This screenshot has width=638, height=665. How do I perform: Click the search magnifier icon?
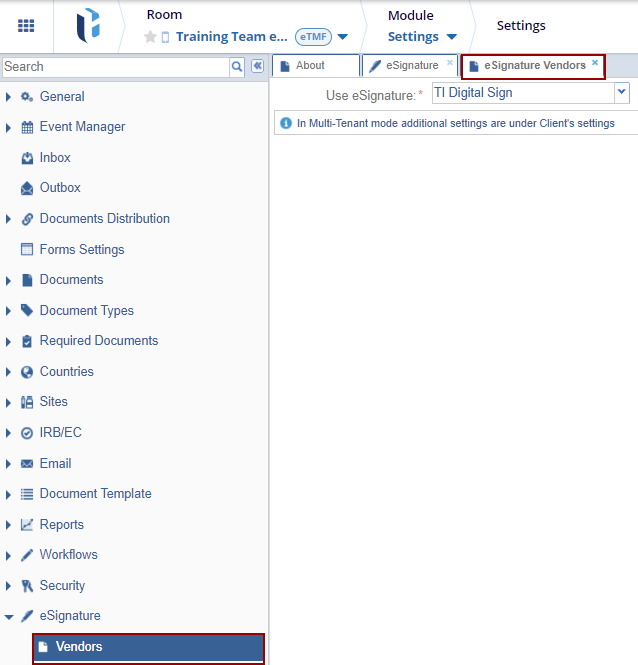pyautogui.click(x=237, y=67)
